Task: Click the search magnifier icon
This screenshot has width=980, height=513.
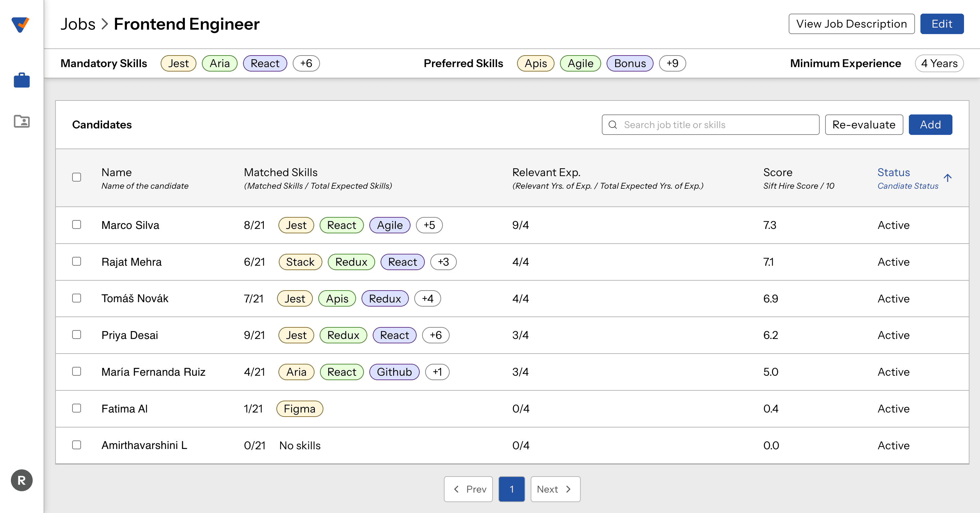Action: [612, 125]
